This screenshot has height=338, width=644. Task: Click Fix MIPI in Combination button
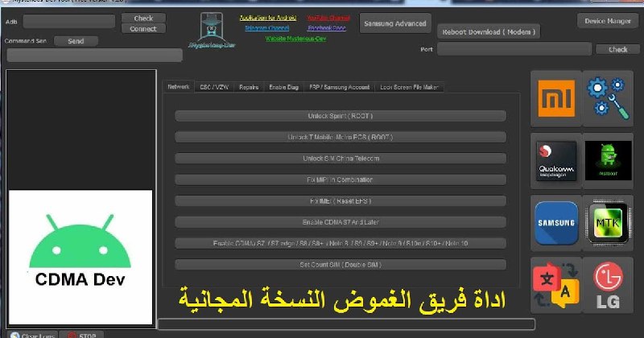(341, 180)
